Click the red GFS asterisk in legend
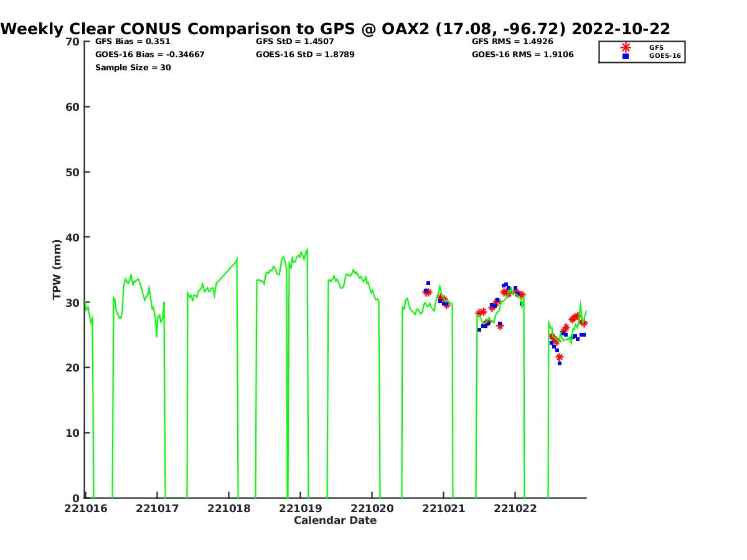This screenshot has width=747, height=560. click(626, 47)
